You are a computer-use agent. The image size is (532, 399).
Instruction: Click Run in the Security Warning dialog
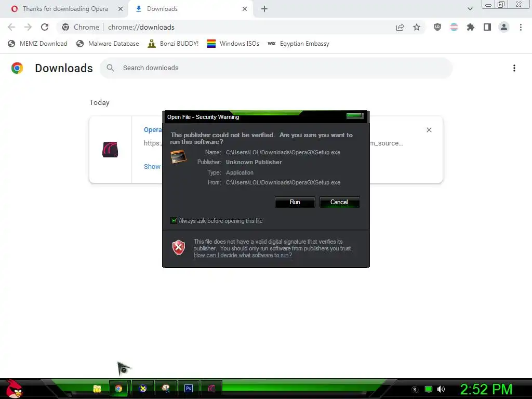295,202
